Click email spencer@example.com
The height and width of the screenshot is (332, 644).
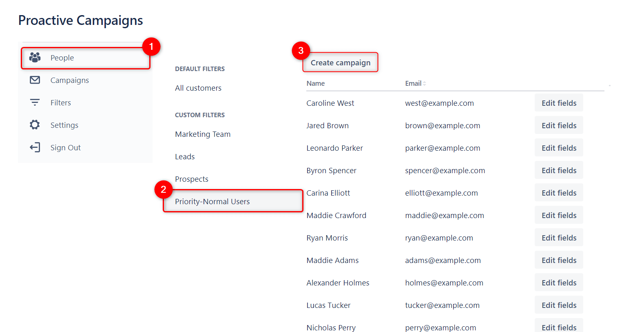[445, 171]
